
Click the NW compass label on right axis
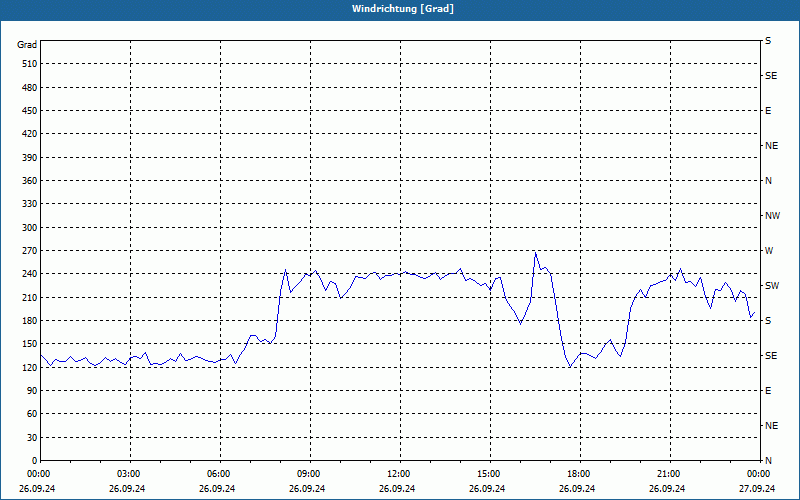[772, 216]
